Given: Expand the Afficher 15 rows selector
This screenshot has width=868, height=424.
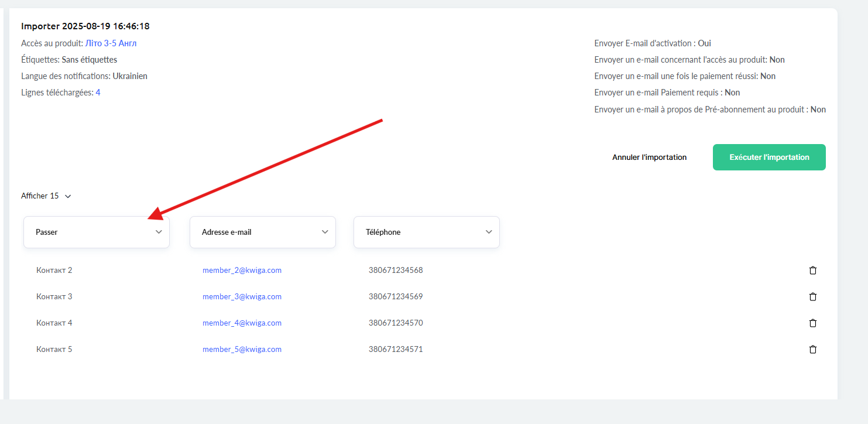Looking at the screenshot, I should click(x=46, y=196).
